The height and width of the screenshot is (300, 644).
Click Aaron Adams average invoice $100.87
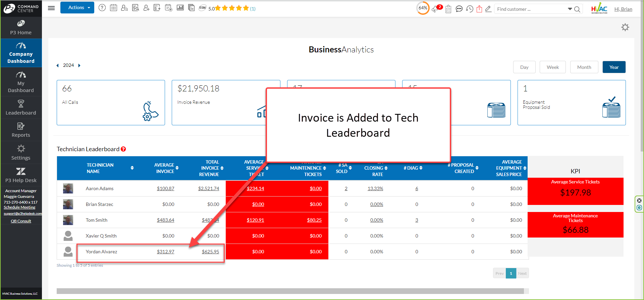pyautogui.click(x=165, y=188)
